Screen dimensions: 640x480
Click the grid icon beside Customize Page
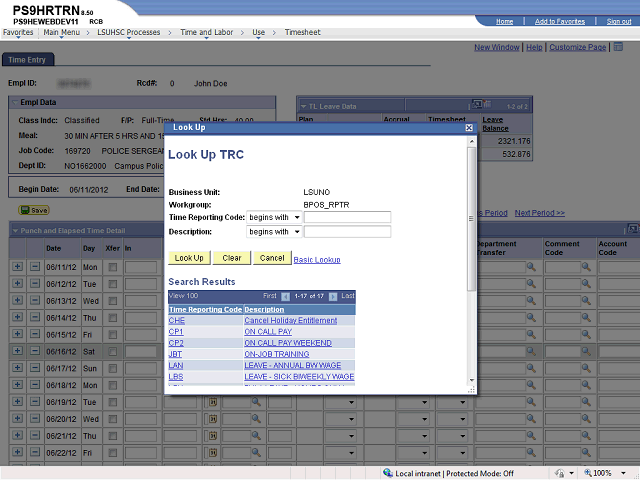[618, 47]
